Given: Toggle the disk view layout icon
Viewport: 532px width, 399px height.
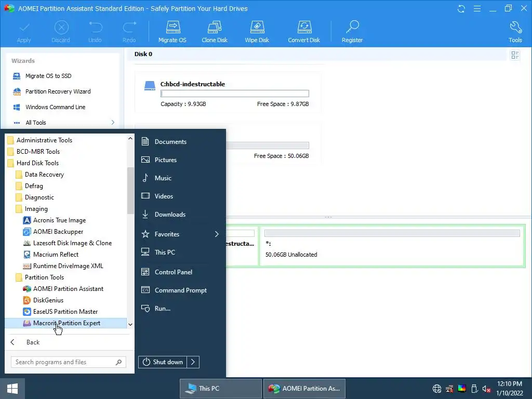Looking at the screenshot, I should tap(515, 55).
